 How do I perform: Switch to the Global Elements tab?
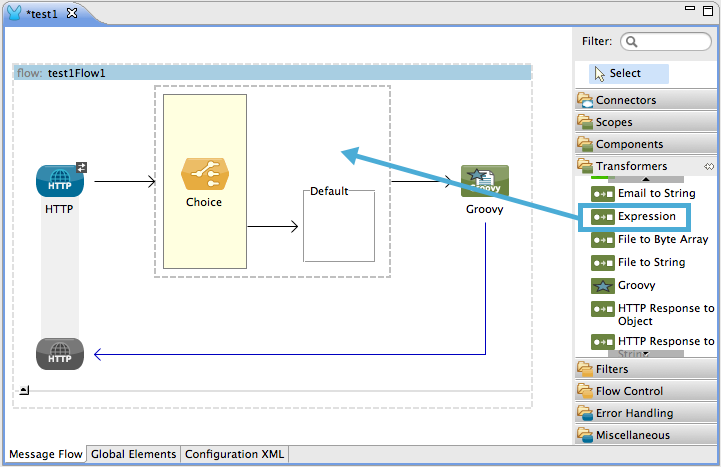[x=133, y=454]
